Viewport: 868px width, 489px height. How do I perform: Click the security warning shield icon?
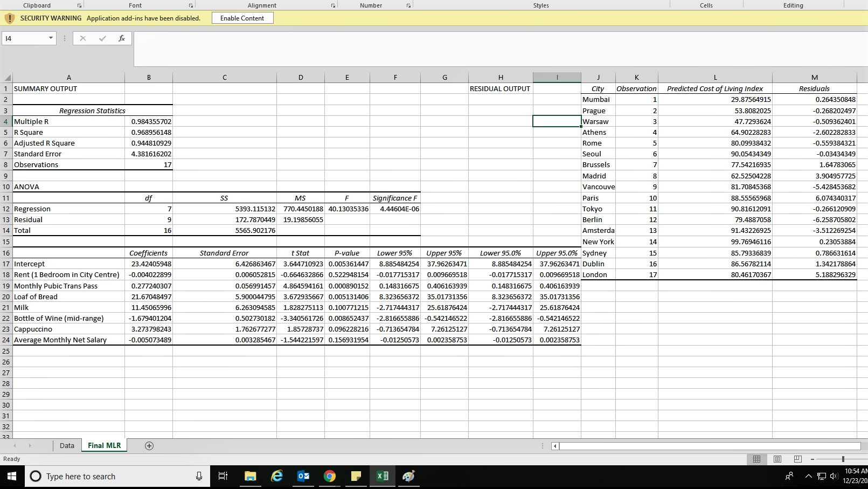pos(10,18)
